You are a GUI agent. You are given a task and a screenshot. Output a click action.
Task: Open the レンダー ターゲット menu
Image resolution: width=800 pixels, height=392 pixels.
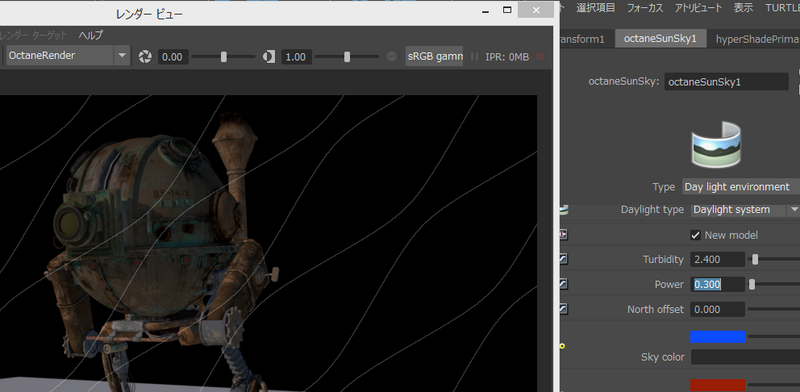pyautogui.click(x=34, y=35)
